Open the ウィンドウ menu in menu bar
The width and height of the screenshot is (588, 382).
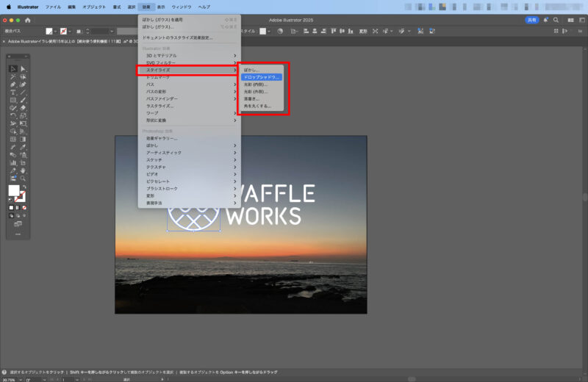click(x=181, y=6)
